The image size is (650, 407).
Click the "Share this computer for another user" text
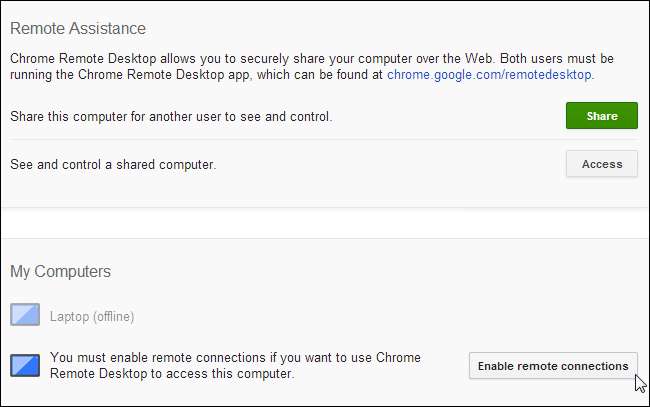click(x=170, y=117)
